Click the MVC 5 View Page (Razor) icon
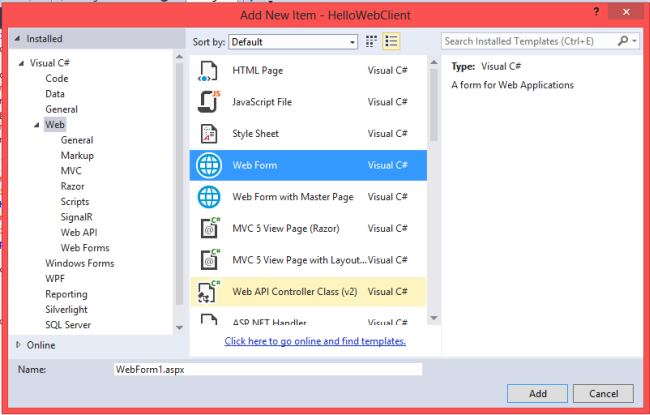Screen dimensions: 650x415 tap(210, 228)
